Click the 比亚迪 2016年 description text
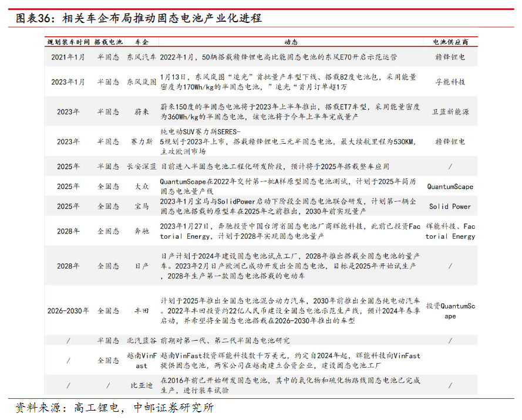 coord(290,386)
